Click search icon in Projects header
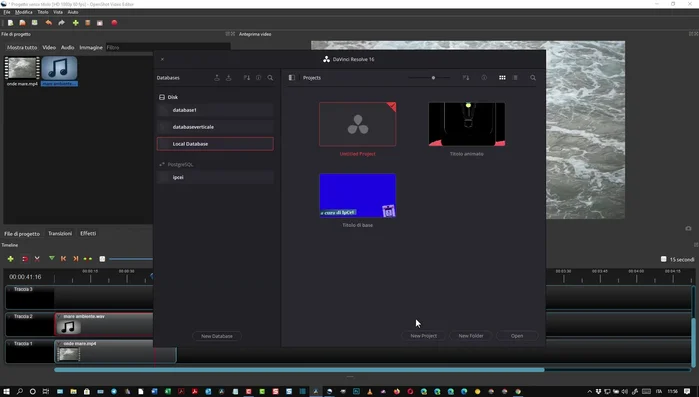The image size is (699, 397). coord(533,78)
